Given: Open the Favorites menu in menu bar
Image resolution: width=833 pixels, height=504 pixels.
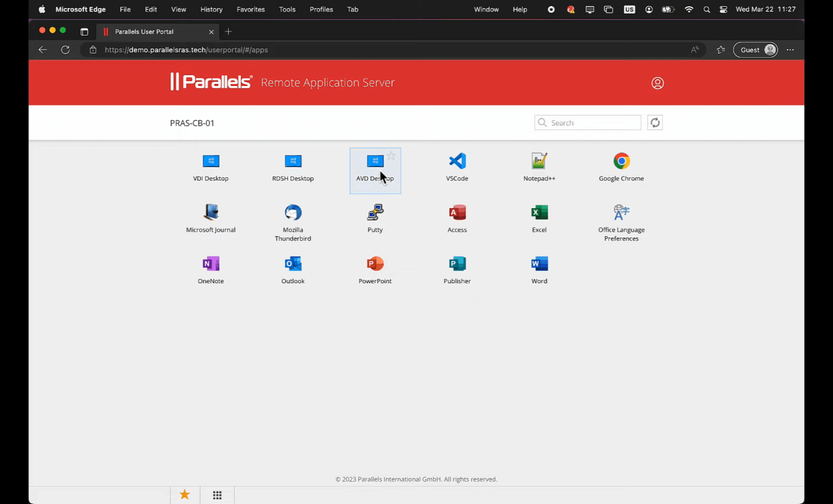Looking at the screenshot, I should (250, 9).
